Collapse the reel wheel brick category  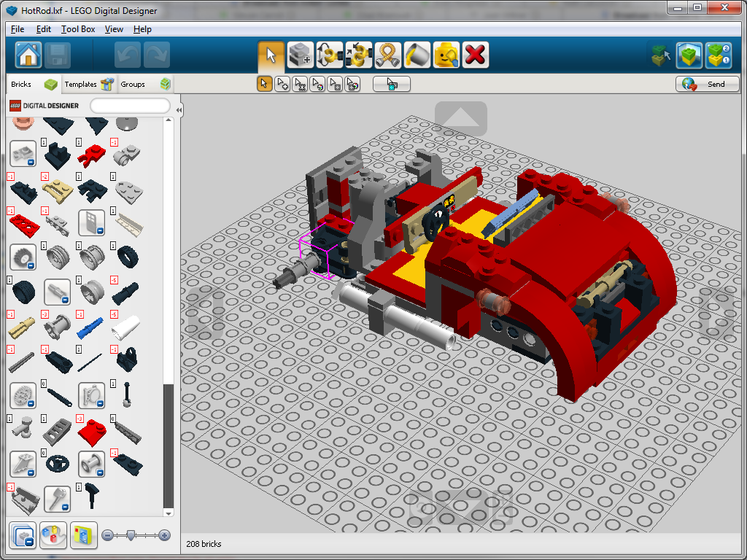tap(91, 464)
